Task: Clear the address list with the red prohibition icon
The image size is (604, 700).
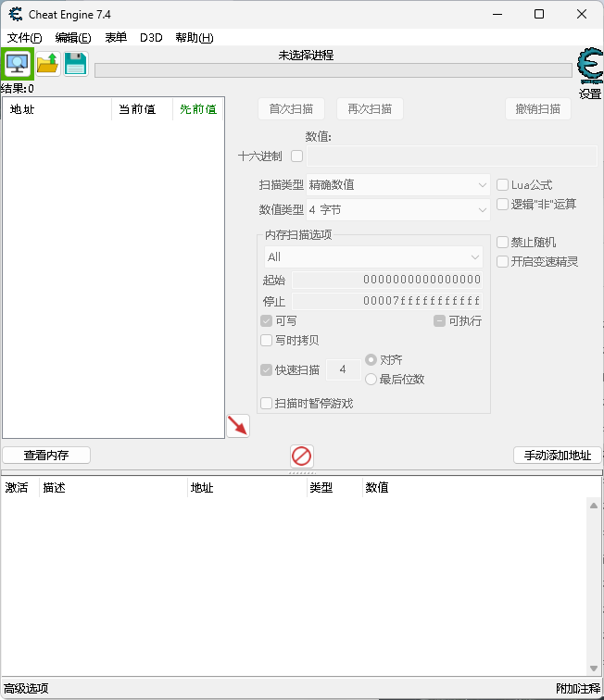Action: coord(302,456)
